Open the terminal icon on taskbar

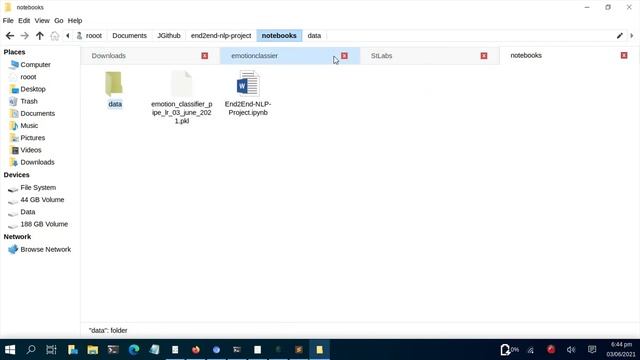pos(113,350)
